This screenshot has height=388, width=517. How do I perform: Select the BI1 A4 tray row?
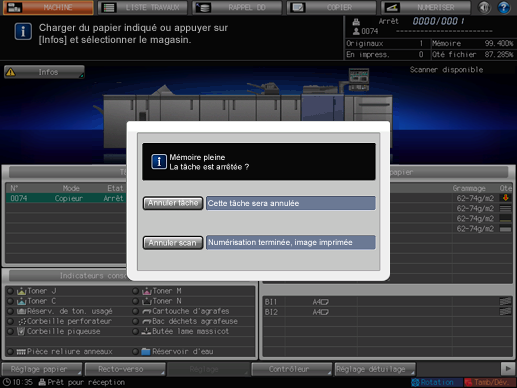[388, 302]
